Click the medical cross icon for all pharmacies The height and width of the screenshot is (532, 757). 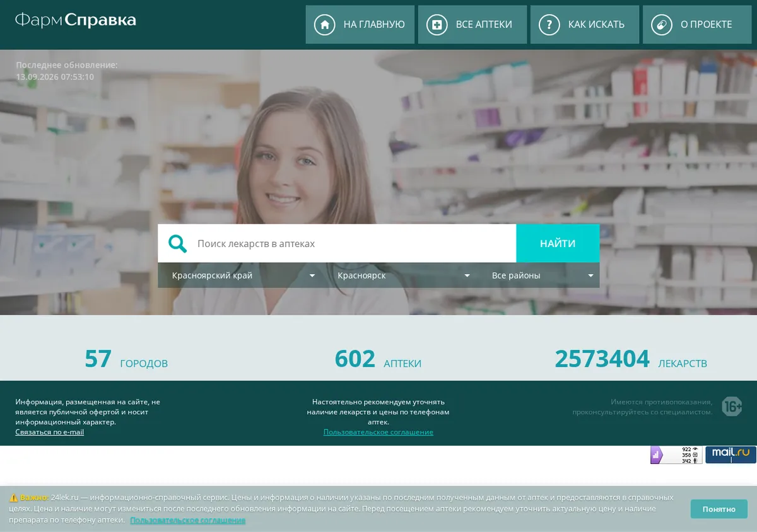[x=437, y=25]
